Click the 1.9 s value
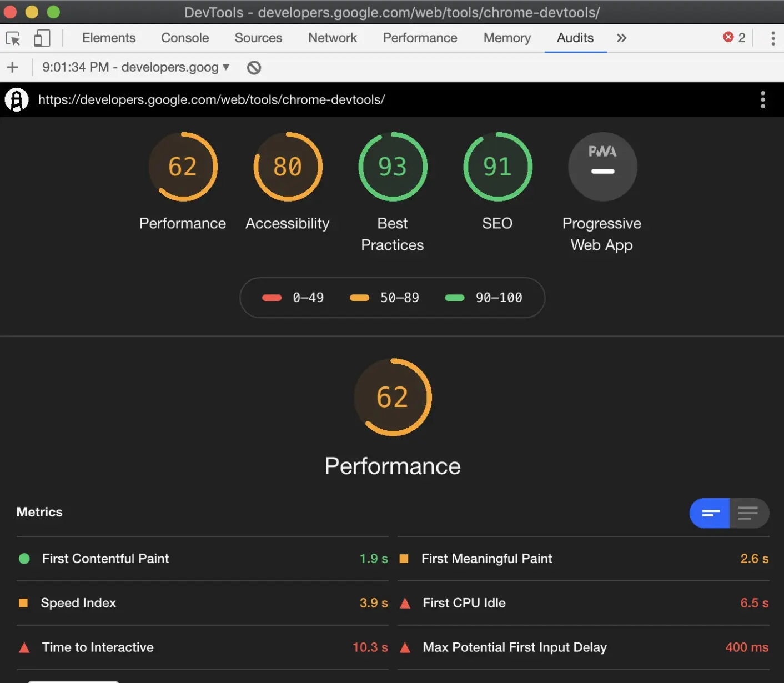The width and height of the screenshot is (784, 683). click(x=374, y=559)
